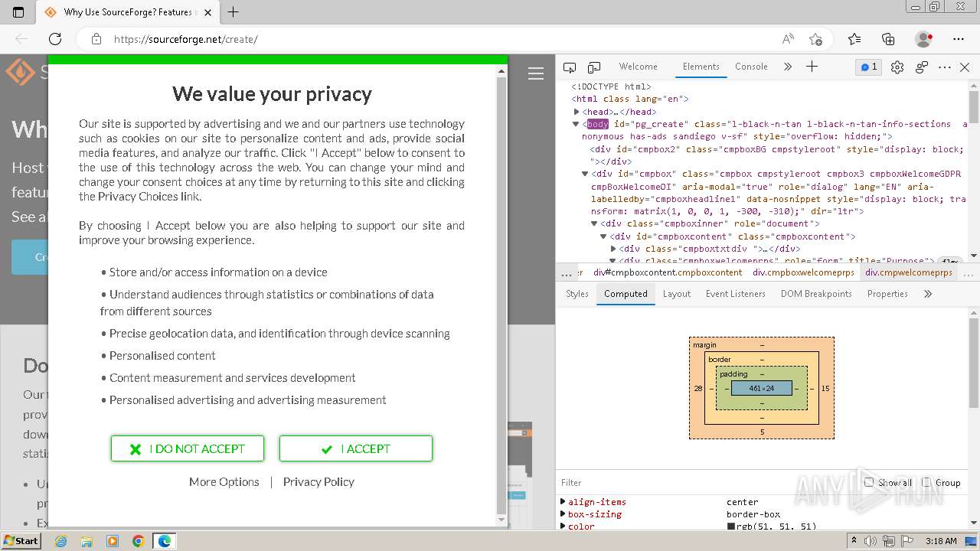980x551 pixels.
Task: Add this page to favorites
Action: [815, 39]
